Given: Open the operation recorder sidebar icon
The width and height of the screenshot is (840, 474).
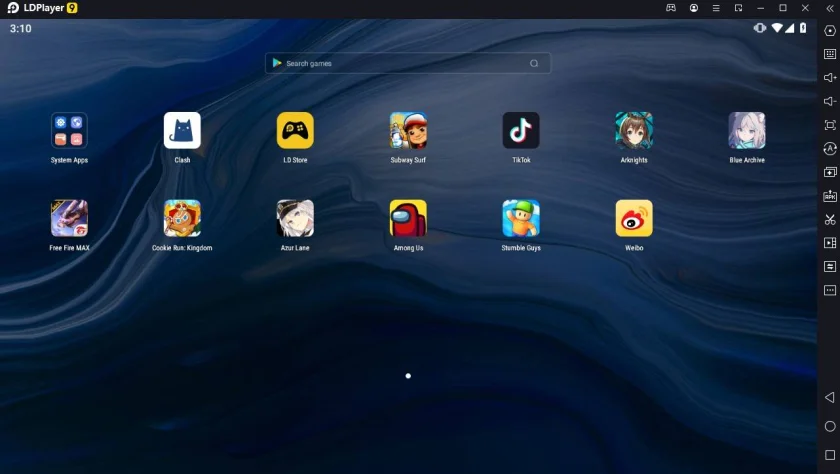Looking at the screenshot, I should (830, 148).
